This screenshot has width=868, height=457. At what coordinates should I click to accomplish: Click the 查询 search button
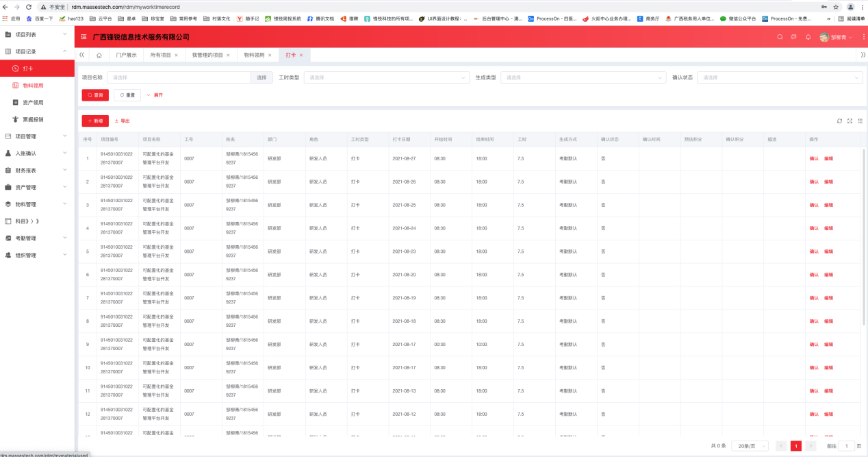(x=95, y=95)
